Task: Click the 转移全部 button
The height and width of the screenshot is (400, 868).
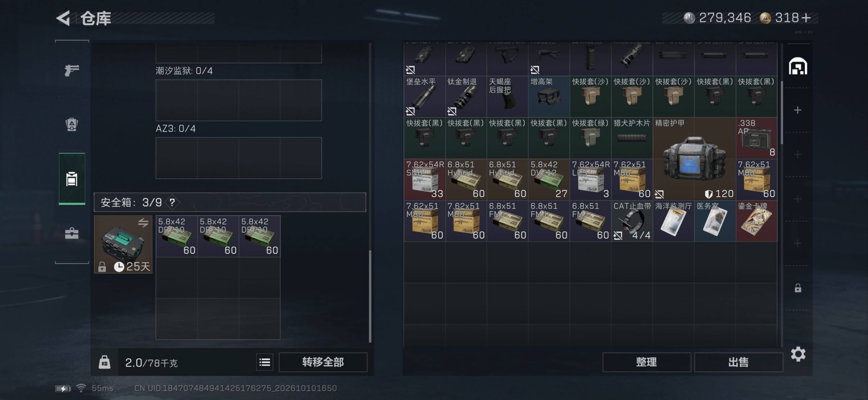Action: (323, 362)
